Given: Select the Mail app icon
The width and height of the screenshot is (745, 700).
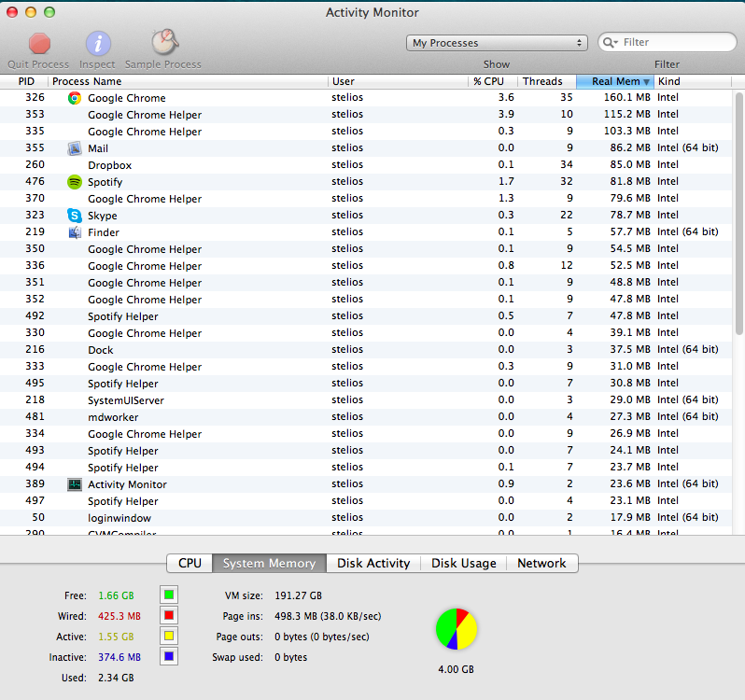Looking at the screenshot, I should (74, 148).
